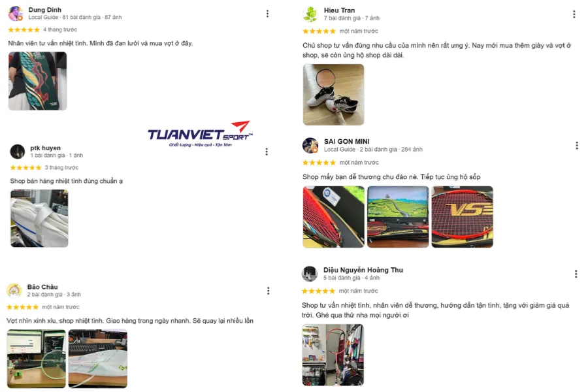Open Dung Dinh reviewer profile name
The height and width of the screenshot is (392, 588).
(45, 10)
